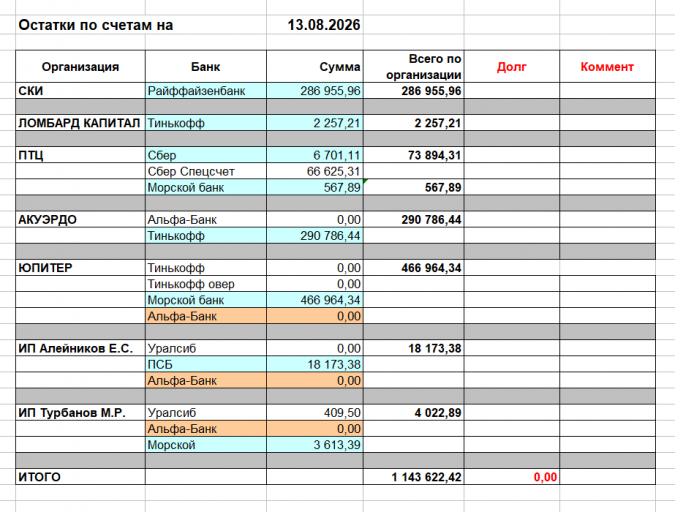Screen dimensions: 675x512
Task: Click 'Морской банк' in the ЮПИТЕР block
Action: [x=206, y=300]
